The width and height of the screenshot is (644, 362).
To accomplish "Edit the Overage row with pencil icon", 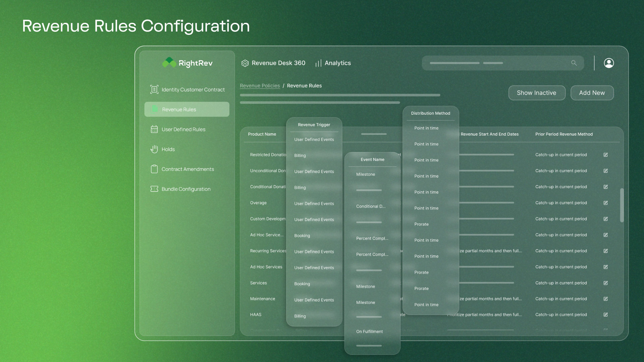I will [605, 203].
